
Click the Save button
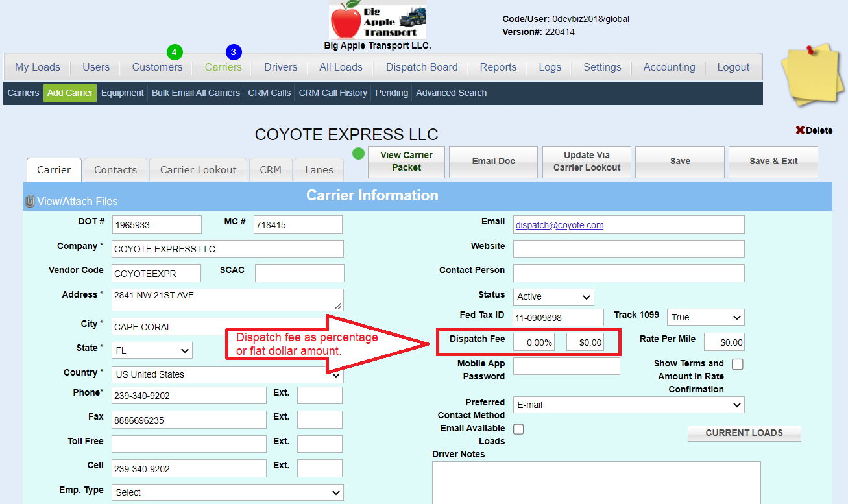pos(680,162)
